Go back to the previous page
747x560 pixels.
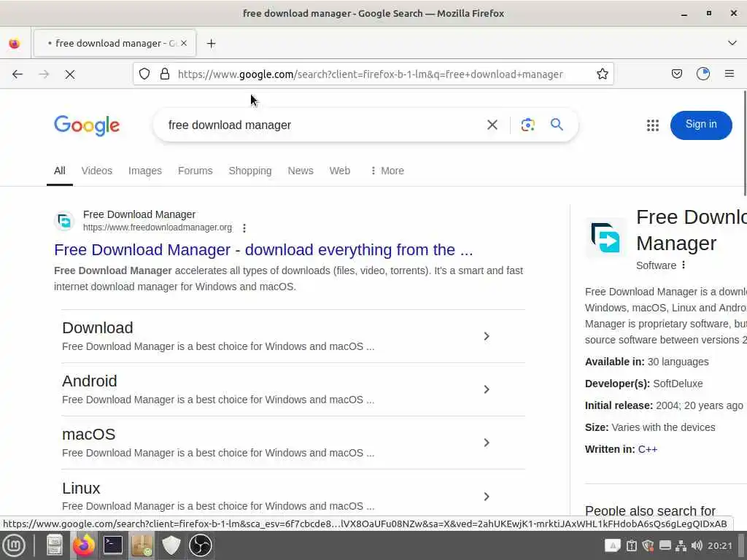coord(18,74)
